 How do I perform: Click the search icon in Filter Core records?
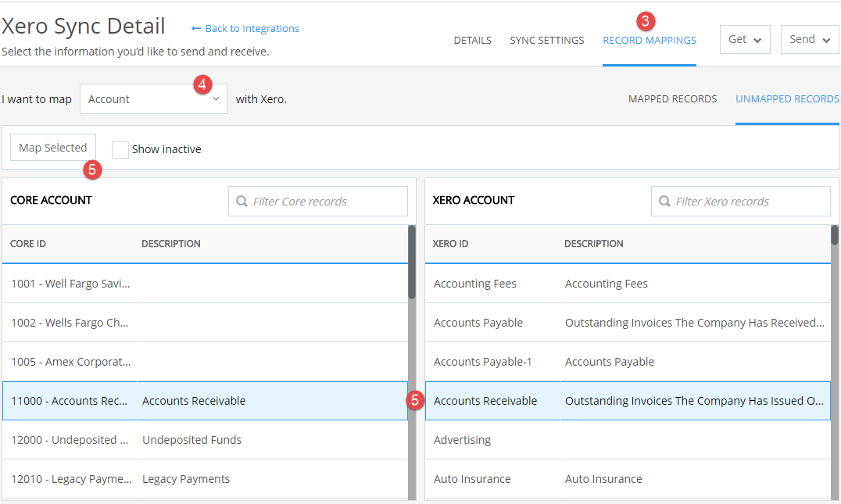242,201
